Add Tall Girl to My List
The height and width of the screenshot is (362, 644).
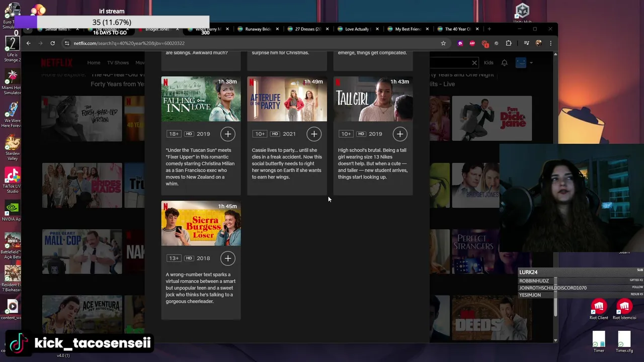[400, 134]
